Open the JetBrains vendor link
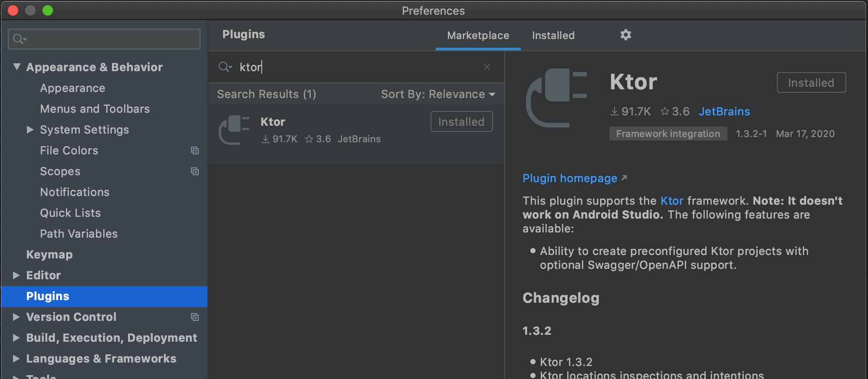868x379 pixels. [724, 111]
